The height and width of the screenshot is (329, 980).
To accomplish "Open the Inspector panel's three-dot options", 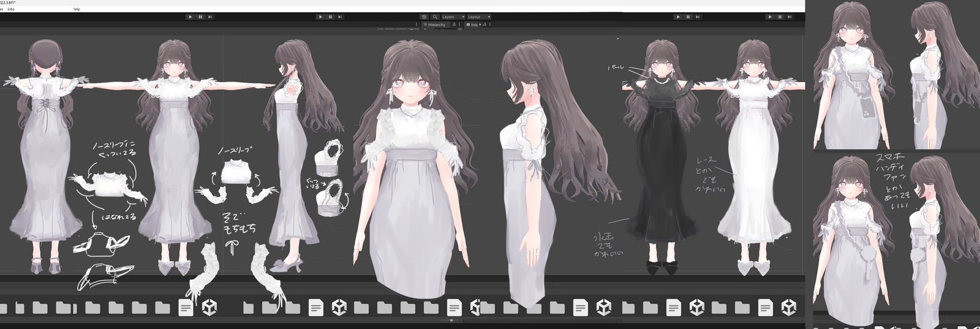I will pyautogui.click(x=491, y=25).
